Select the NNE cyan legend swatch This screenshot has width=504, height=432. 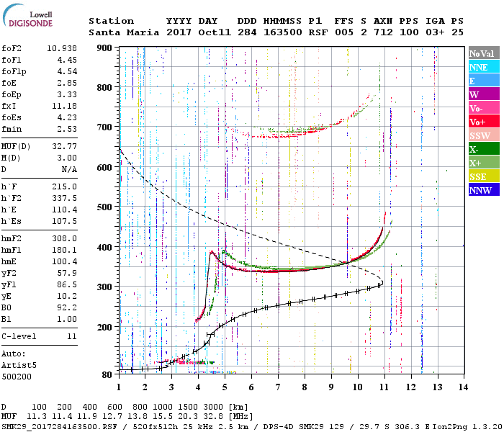tap(484, 67)
